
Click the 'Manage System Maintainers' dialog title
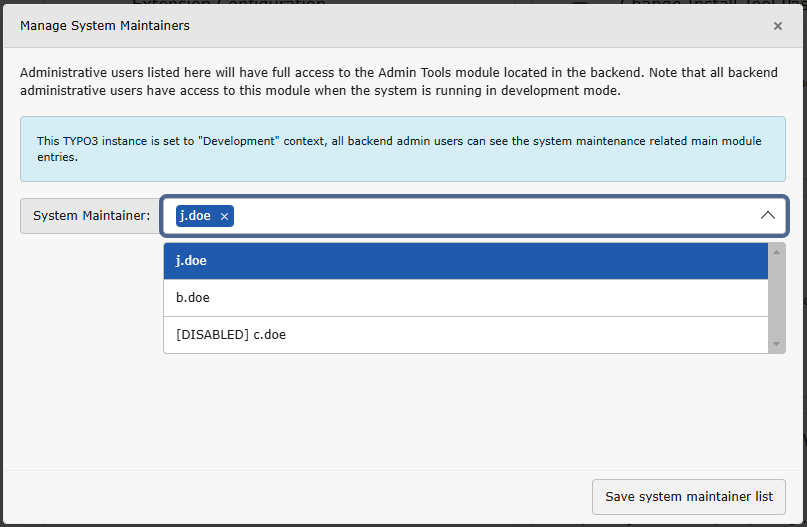[x=105, y=26]
